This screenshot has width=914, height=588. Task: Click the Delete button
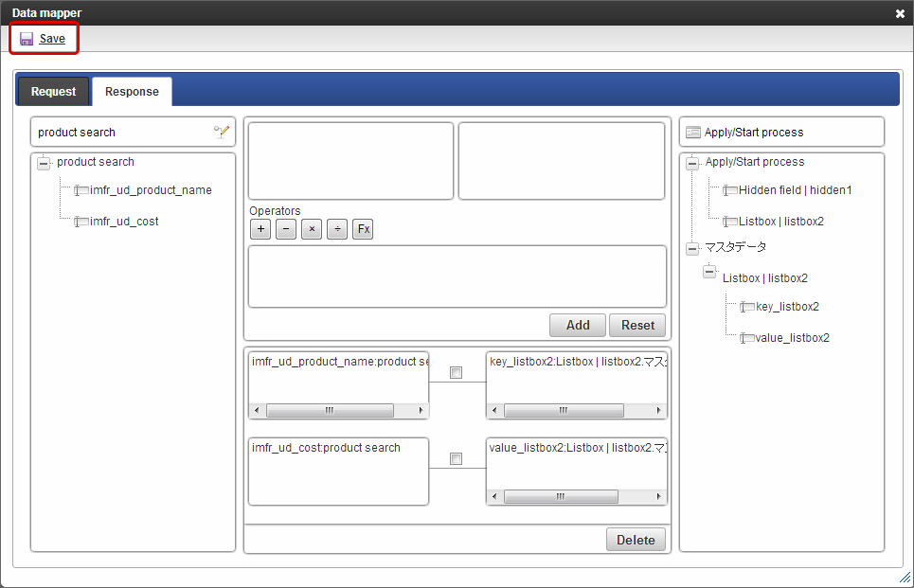[x=636, y=541]
